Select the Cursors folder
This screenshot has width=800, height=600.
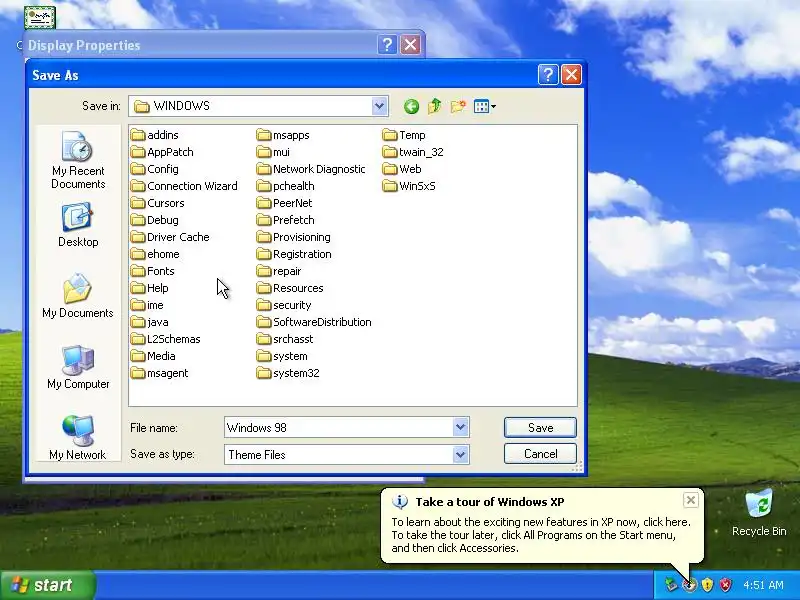157,203
